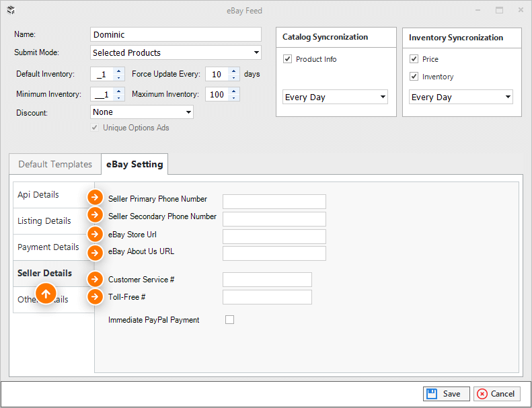Click the eBay Store Url field
This screenshot has height=408, width=532.
tap(274, 237)
